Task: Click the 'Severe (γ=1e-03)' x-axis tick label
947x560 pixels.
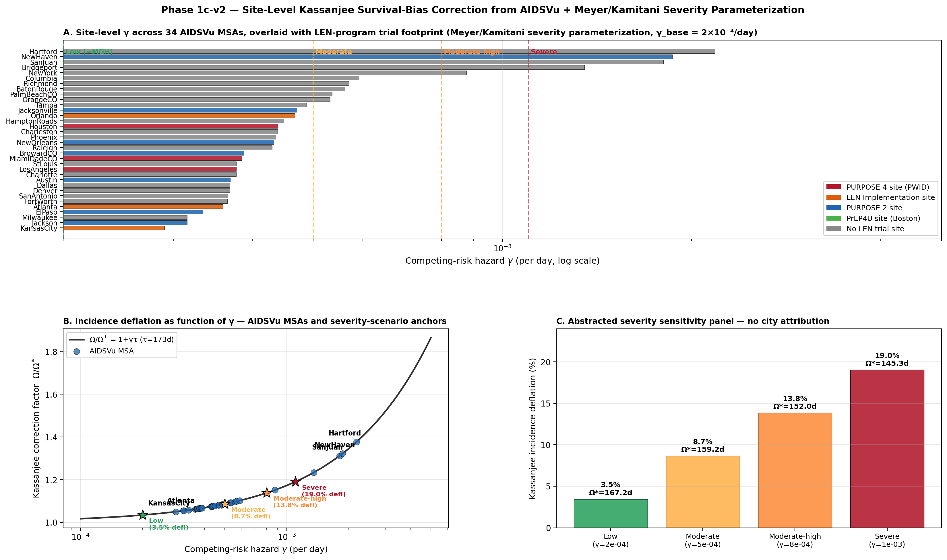Action: coord(887,540)
